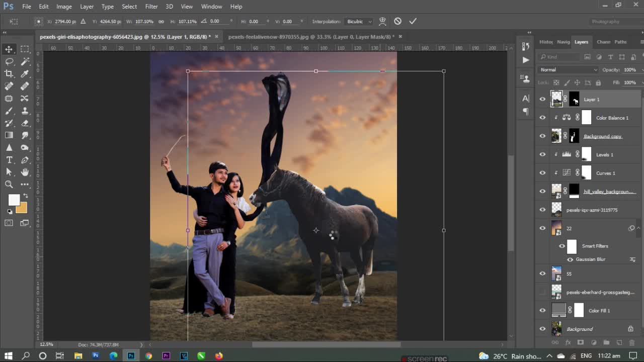This screenshot has height=362, width=644.
Task: Select the Eyedropper tool
Action: 25,74
